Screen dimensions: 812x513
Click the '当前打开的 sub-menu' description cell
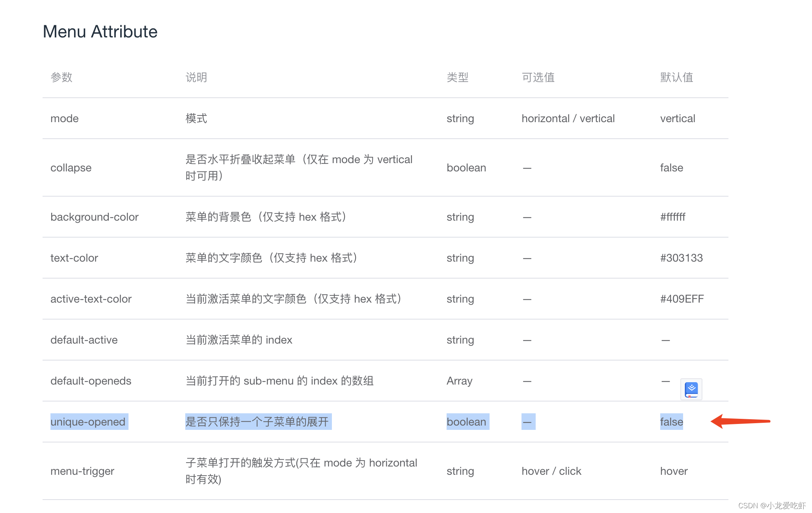tap(279, 381)
